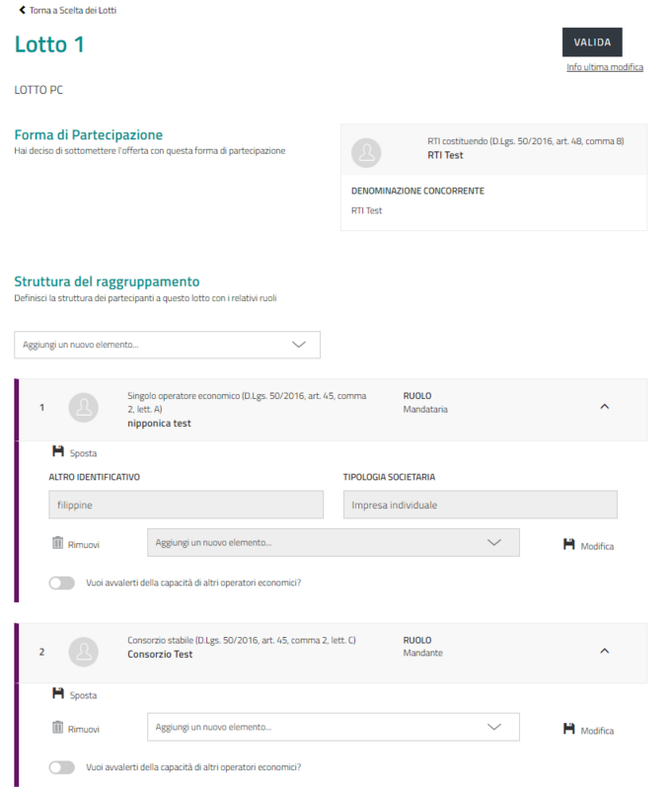This screenshot has width=672, height=790.
Task: Open Consorzio Test's 'Aggiungi un nuovo elemento' dropdown
Action: tap(333, 727)
